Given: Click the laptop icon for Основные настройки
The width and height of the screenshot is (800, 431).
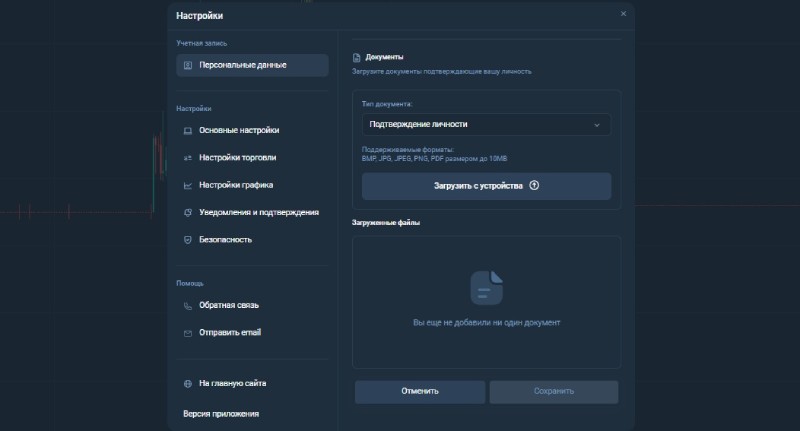Looking at the screenshot, I should (x=188, y=130).
